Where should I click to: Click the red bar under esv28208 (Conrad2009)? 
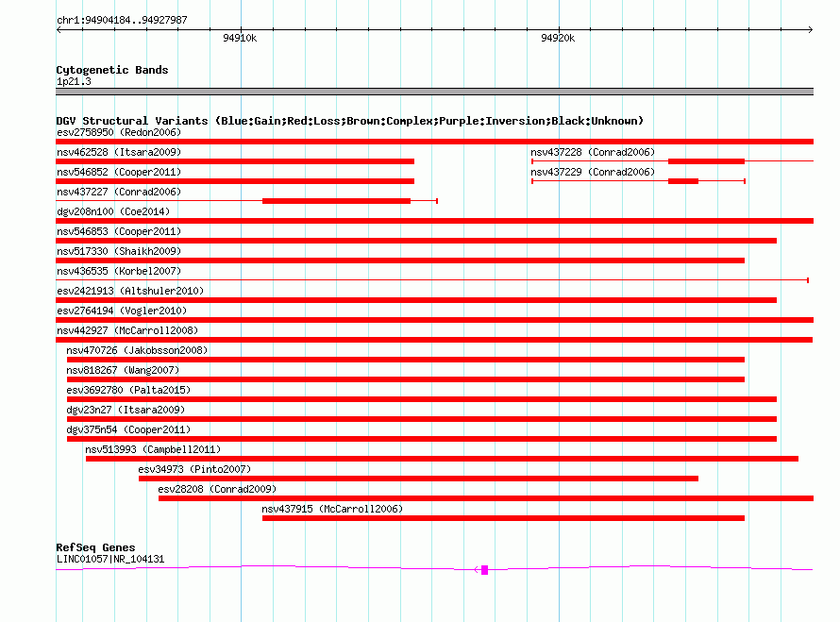pos(486,498)
